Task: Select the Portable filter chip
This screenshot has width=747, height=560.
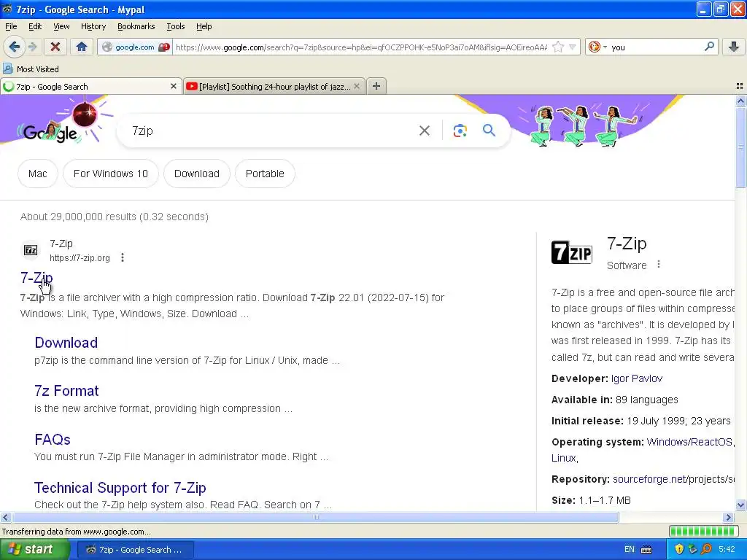Action: coord(265,174)
